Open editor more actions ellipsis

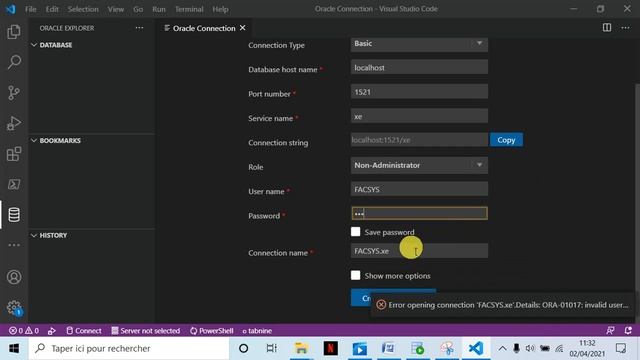(x=625, y=27)
